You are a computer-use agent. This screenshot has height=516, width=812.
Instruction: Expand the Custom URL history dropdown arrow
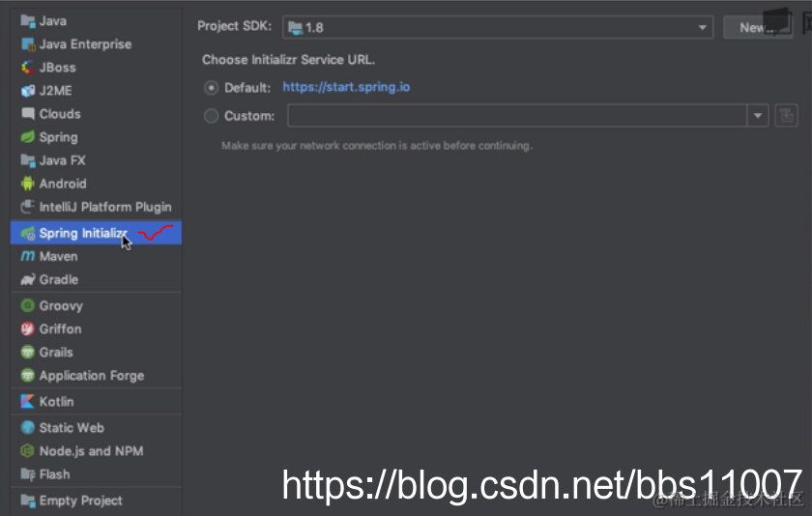pos(758,115)
